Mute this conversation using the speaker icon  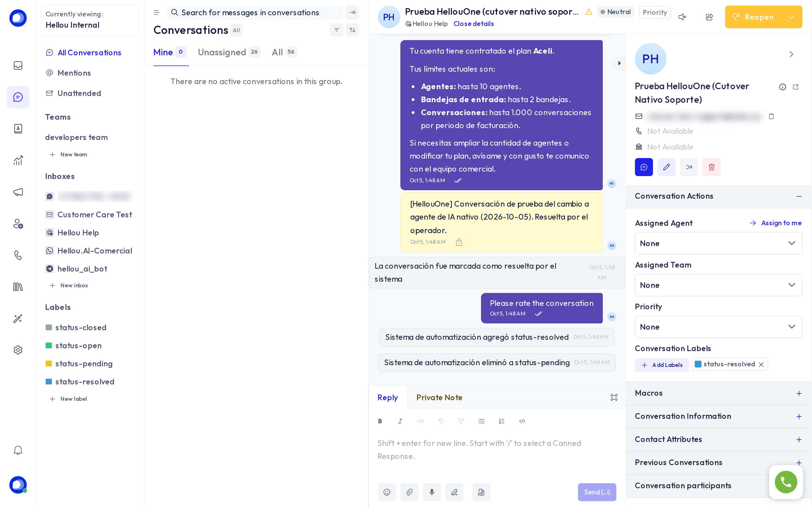point(682,17)
